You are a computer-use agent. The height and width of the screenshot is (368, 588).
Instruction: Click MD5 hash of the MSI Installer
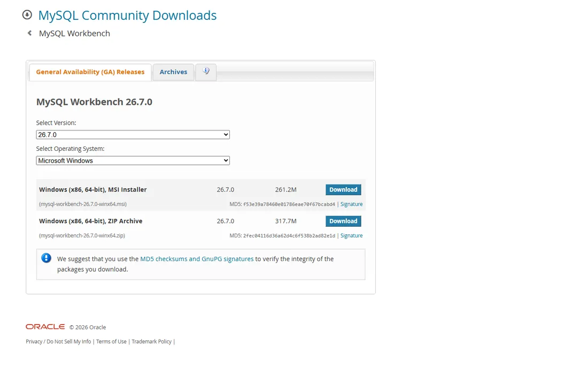[289, 204]
